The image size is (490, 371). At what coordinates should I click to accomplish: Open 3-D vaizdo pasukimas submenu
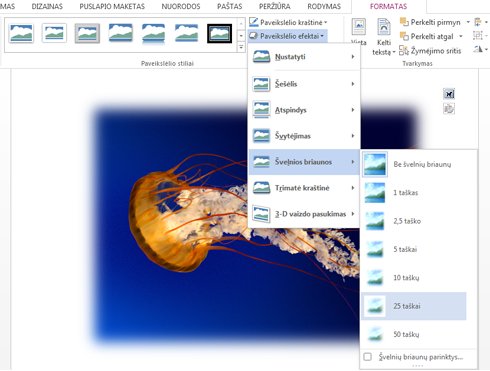coord(304,214)
